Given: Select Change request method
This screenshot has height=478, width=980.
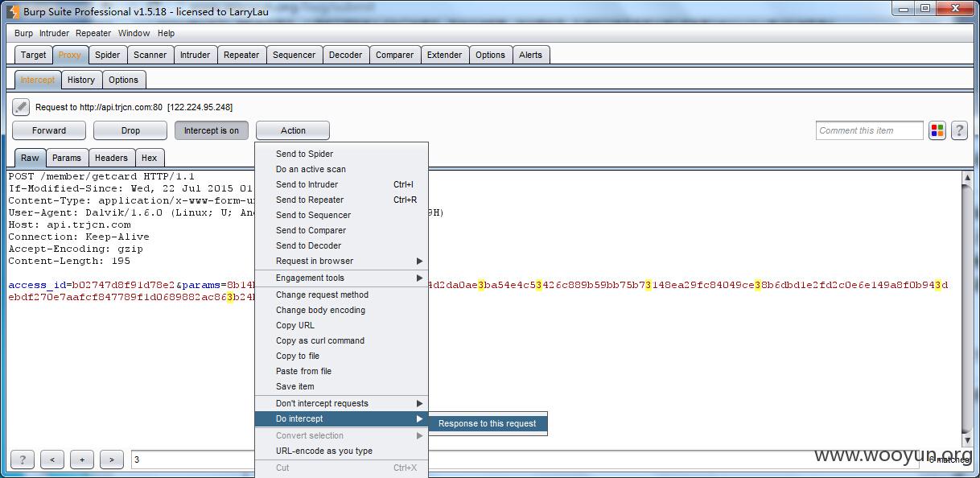Looking at the screenshot, I should pyautogui.click(x=341, y=295).
